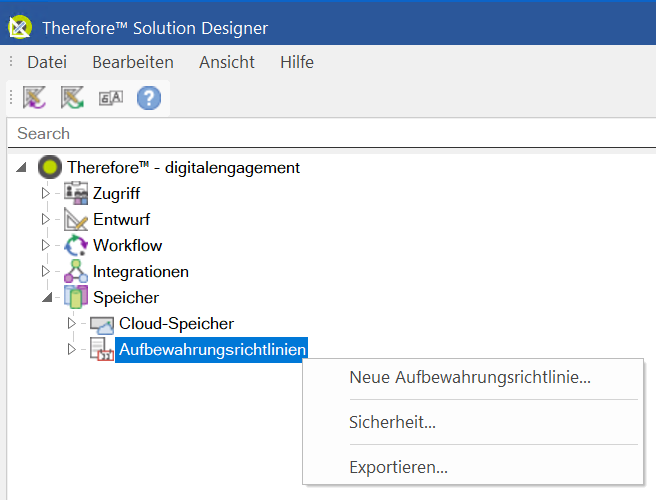Click the Integrationen node icon
Viewport: 656px width, 500px height.
[76, 271]
